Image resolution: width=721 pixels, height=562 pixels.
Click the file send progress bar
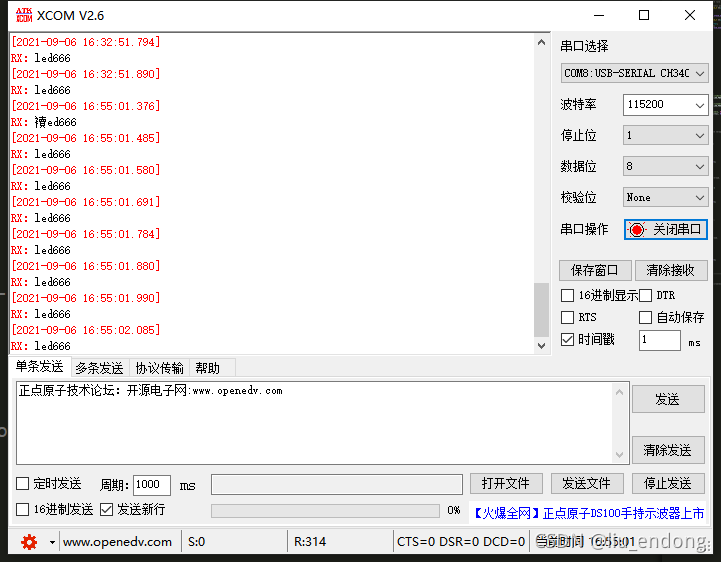pyautogui.click(x=325, y=511)
